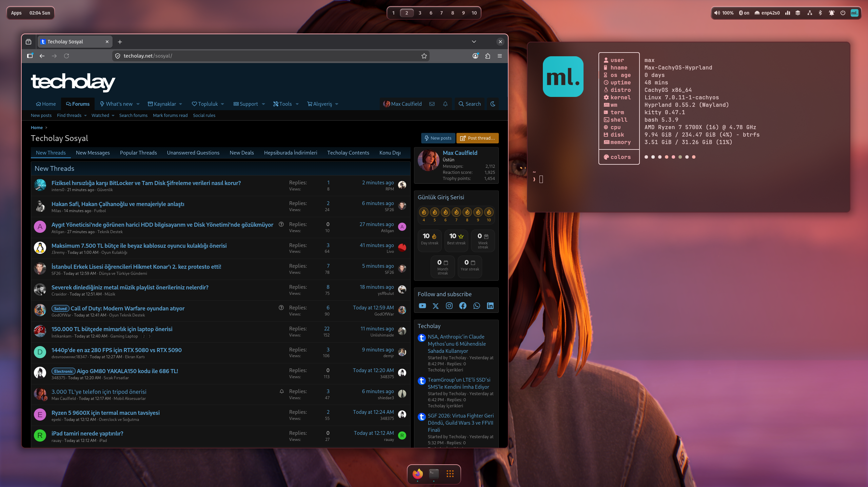
Task: Switch to the Unanswered Questions tab
Action: click(x=193, y=153)
